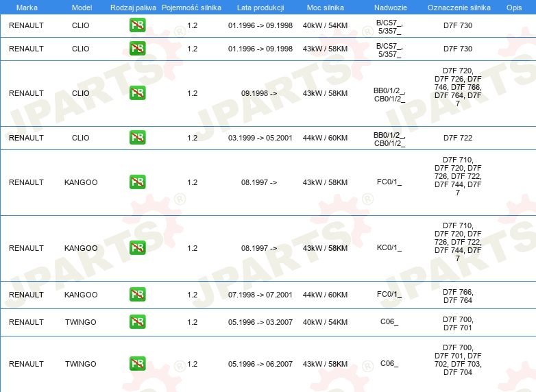Click the fuel icon in the Kangoo KC0/1_ row
Viewport: 536px width, 392px height.
click(137, 247)
